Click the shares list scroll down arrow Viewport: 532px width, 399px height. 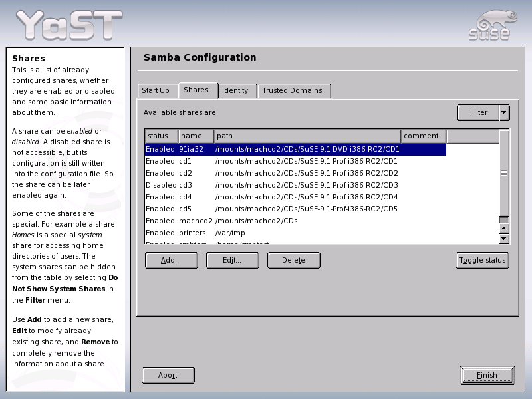(504, 239)
